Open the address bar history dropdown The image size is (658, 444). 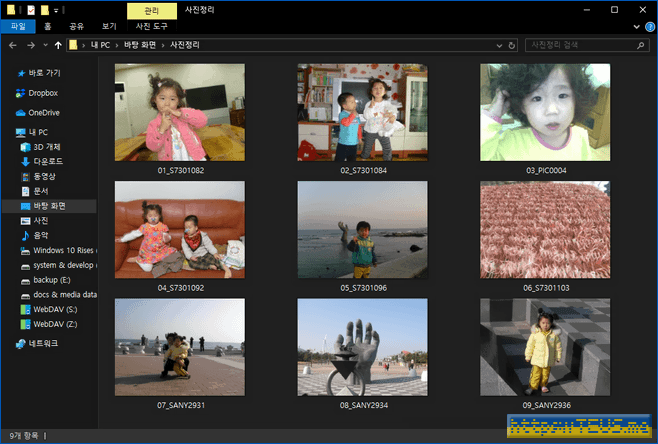[499, 46]
